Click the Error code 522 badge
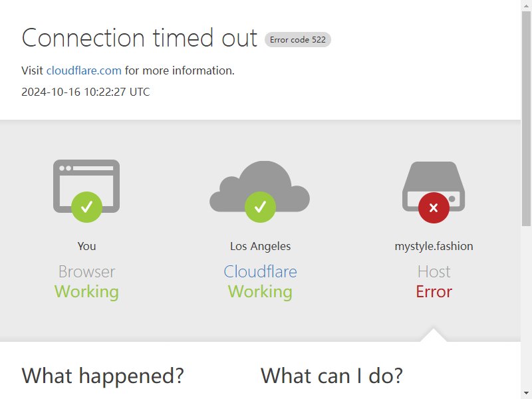 pyautogui.click(x=297, y=40)
